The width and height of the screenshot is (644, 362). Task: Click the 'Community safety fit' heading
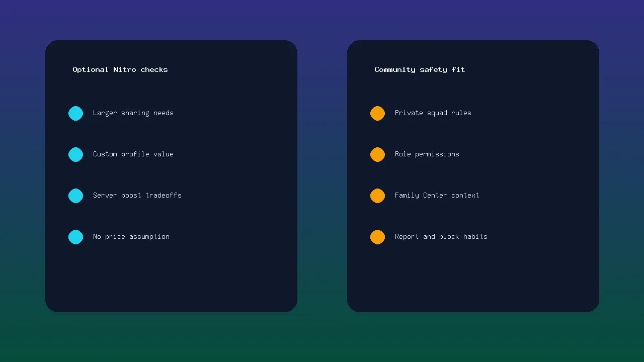tap(420, 69)
